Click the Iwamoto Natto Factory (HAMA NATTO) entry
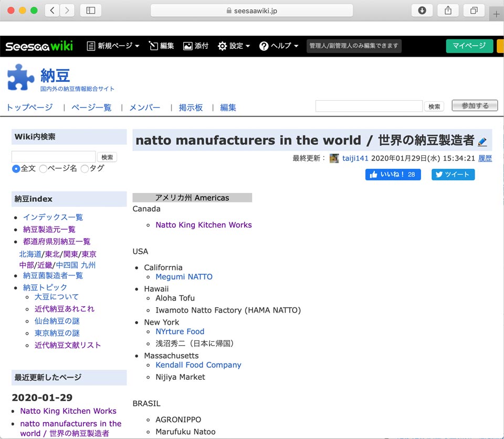This screenshot has height=439, width=504. [x=228, y=310]
